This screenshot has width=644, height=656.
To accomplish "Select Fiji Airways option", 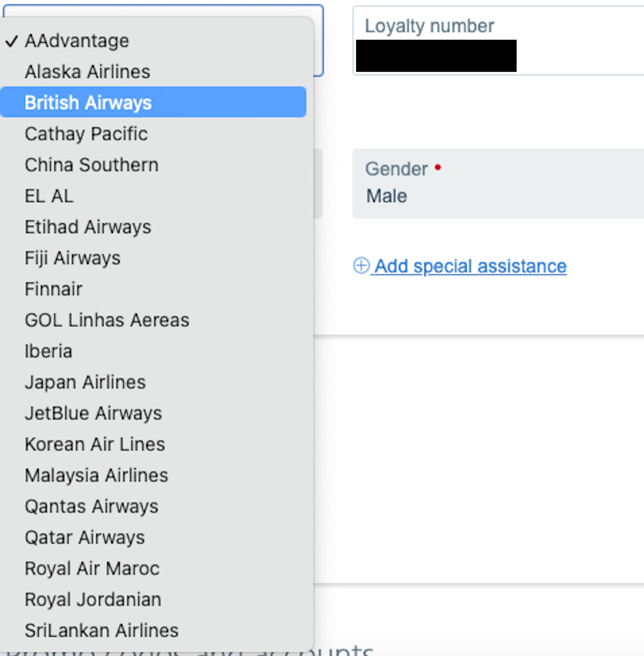I will coord(72,258).
